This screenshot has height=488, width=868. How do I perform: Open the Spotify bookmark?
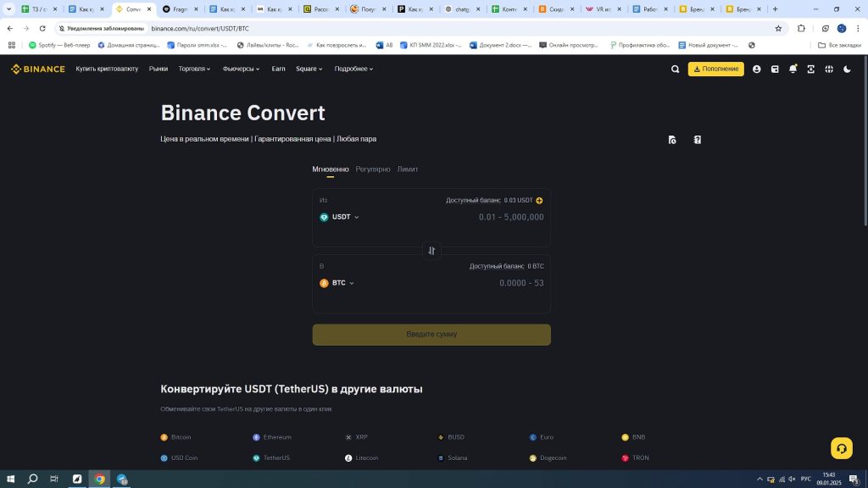pyautogui.click(x=59, y=46)
